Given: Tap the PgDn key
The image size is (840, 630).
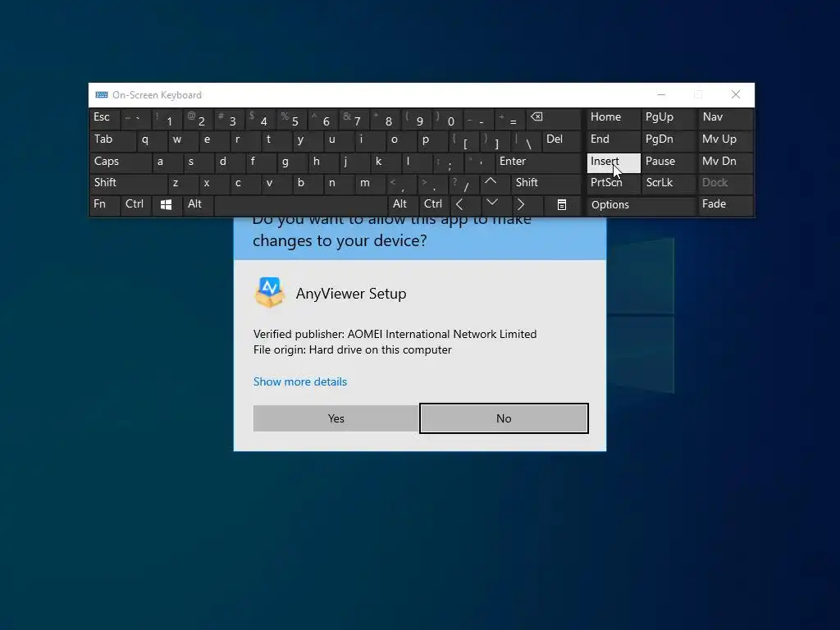Looking at the screenshot, I should point(669,139).
